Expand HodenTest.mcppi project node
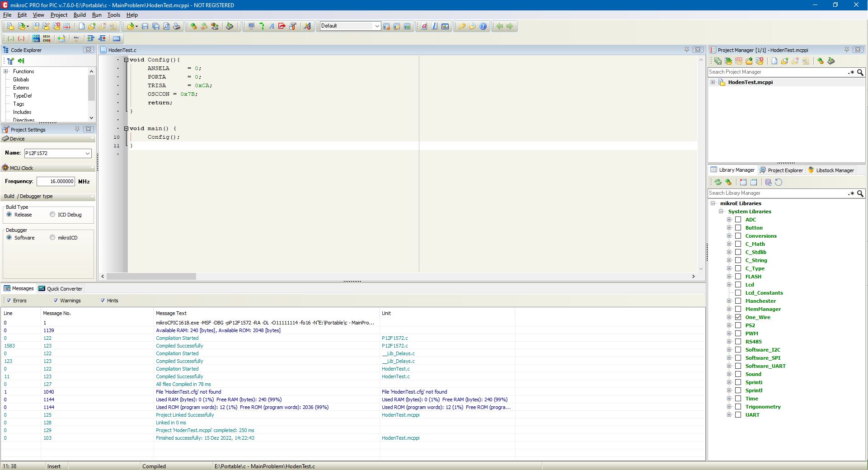868x470 pixels. click(713, 82)
